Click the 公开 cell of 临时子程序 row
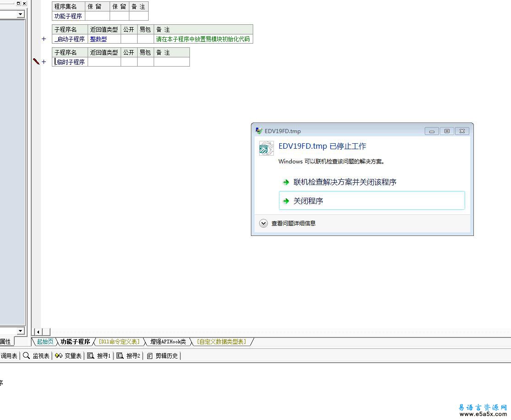 [129, 62]
